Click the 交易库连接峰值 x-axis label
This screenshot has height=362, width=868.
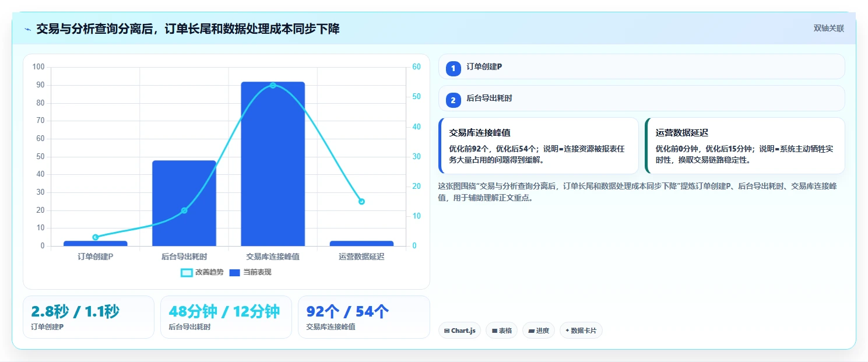pyautogui.click(x=273, y=256)
